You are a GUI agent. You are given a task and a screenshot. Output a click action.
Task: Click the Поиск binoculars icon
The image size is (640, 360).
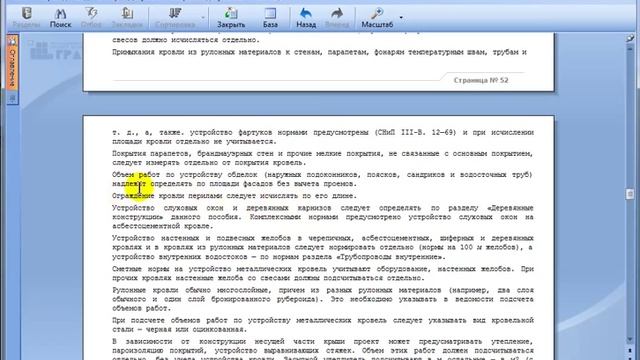click(60, 14)
